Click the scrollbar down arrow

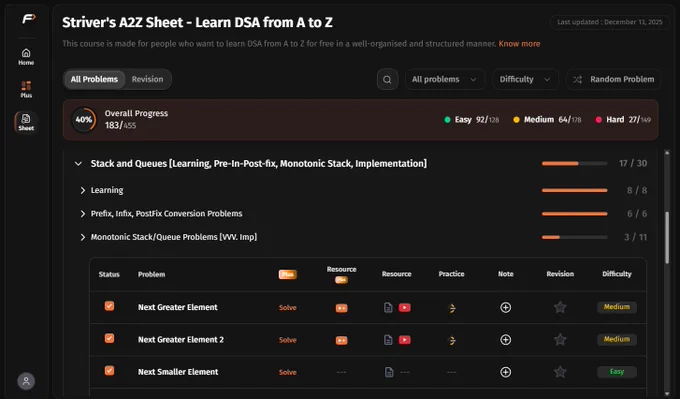click(x=667, y=393)
